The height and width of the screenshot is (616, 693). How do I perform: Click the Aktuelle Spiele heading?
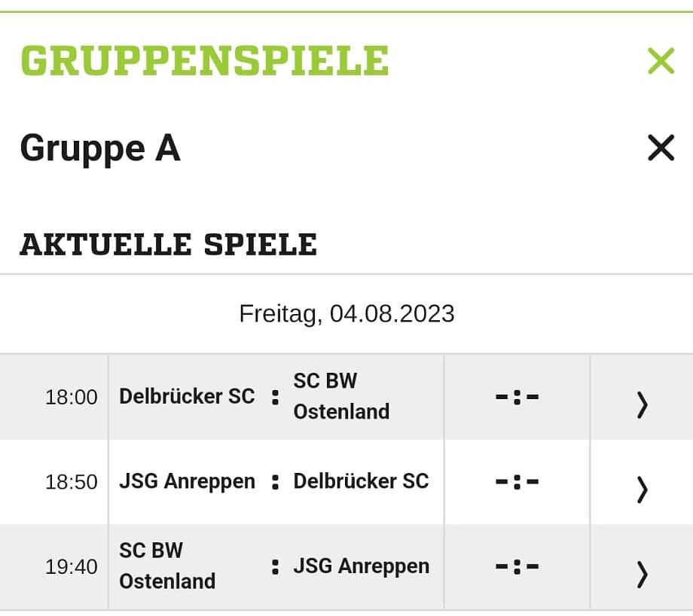[x=168, y=245]
